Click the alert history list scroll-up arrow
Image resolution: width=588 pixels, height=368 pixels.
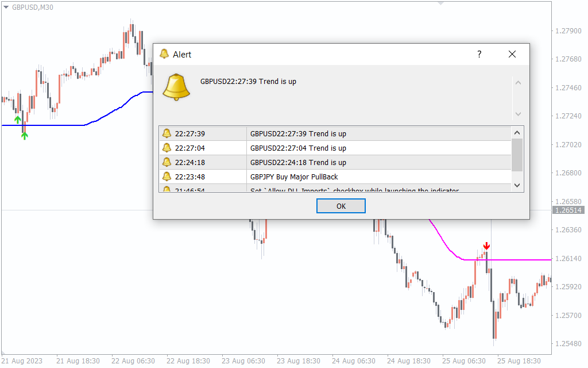tap(517, 132)
